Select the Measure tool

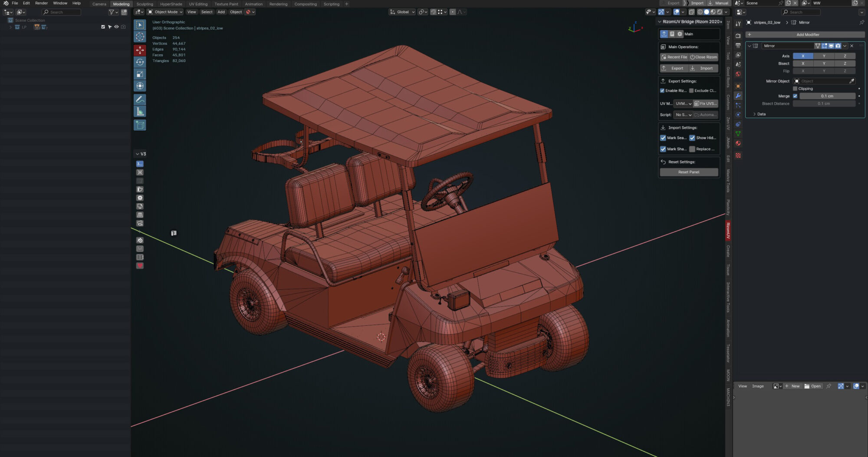(x=140, y=110)
